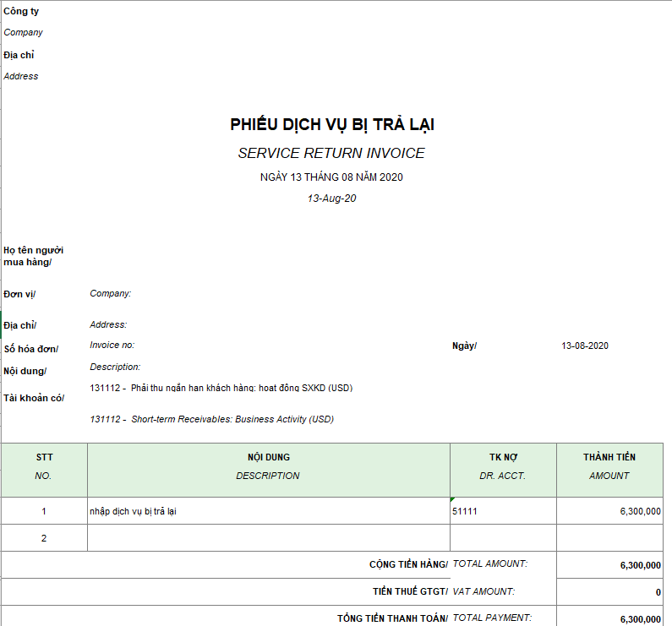Select the THÀNH TIỀN AMOUNT column header
This screenshot has height=626, width=672.
609,466
